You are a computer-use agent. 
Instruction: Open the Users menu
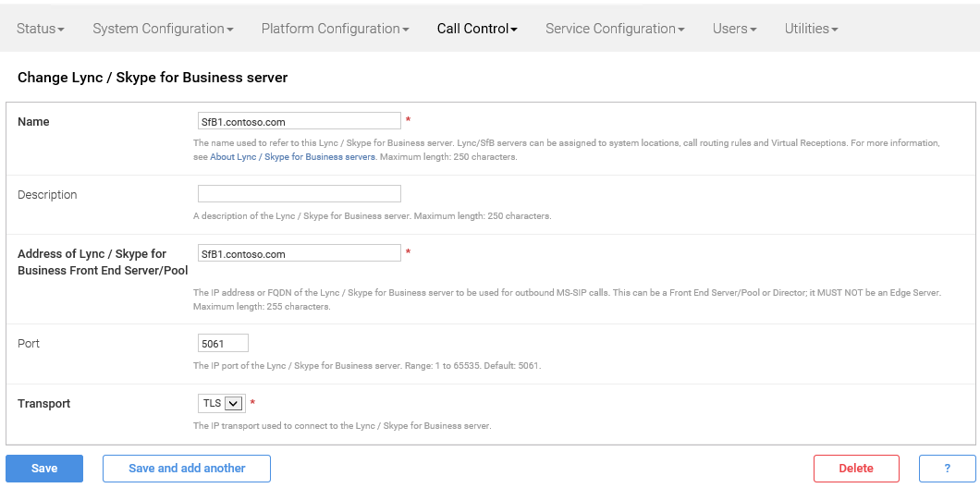tap(734, 29)
